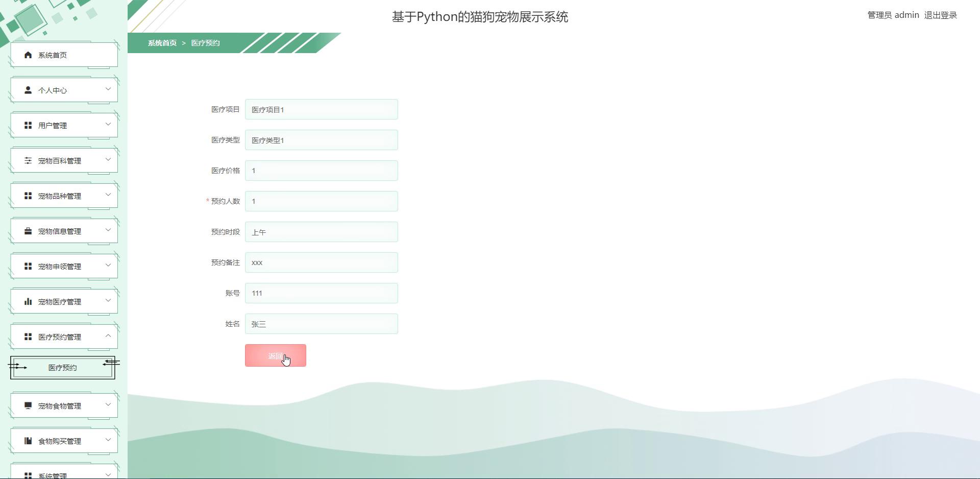Screen dimensions: 980x479
Task: Click the 退出登录 link
Action: point(940,15)
